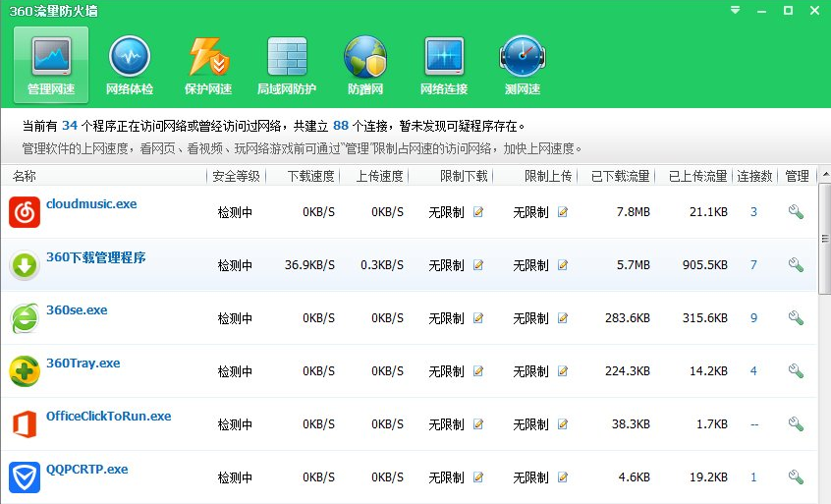
Task: Click the QQPCRTP.exe shield icon
Action: [x=25, y=476]
